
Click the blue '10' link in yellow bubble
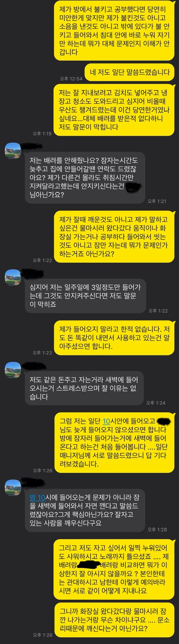click(106, 421)
